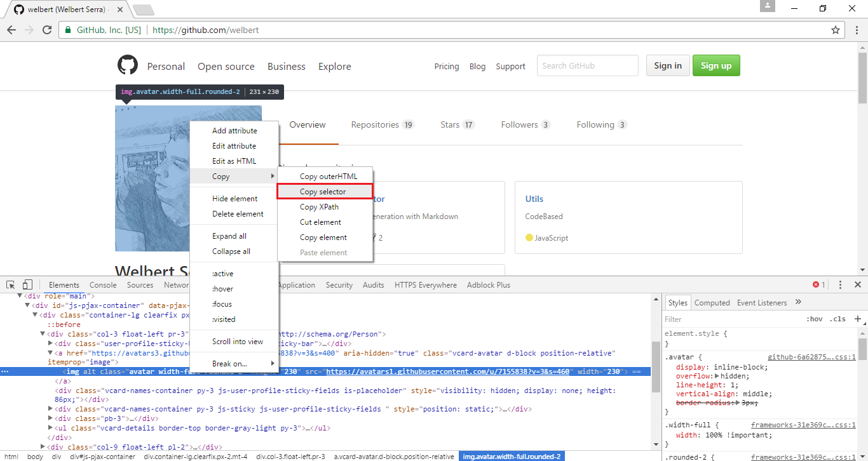Close the DevTools panel
This screenshot has height=461, width=868.
click(x=857, y=285)
